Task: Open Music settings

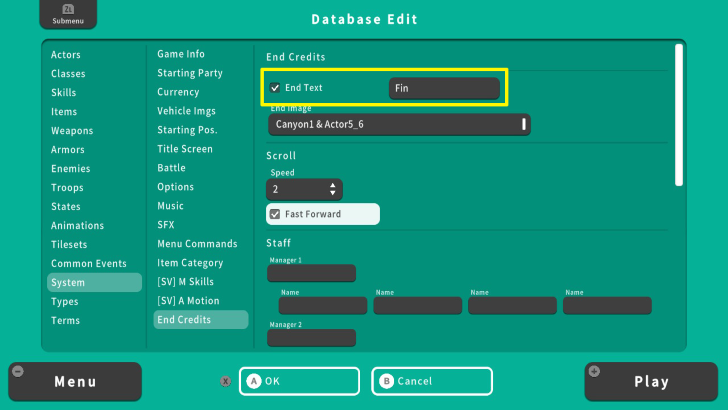Action: pos(170,206)
